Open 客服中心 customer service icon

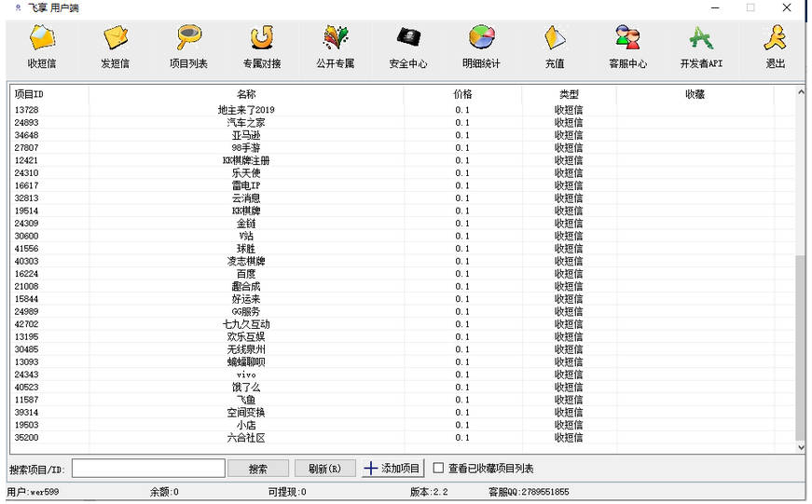628,47
